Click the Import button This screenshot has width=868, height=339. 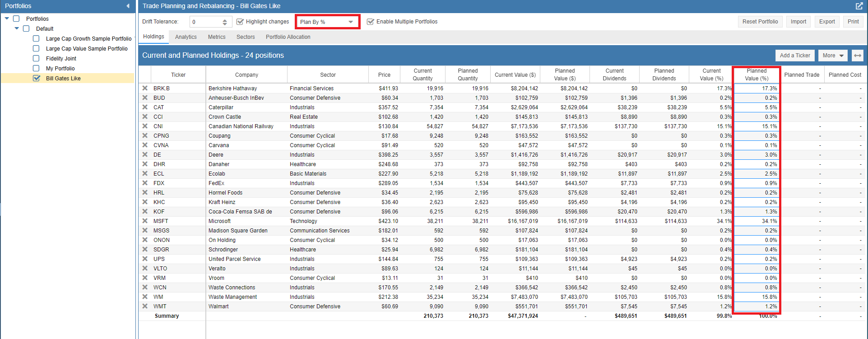[798, 22]
